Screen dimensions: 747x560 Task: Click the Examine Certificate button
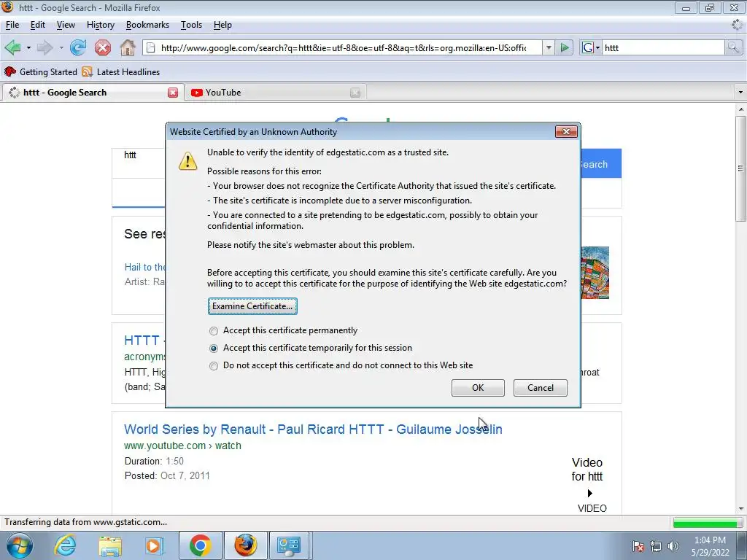(x=252, y=306)
